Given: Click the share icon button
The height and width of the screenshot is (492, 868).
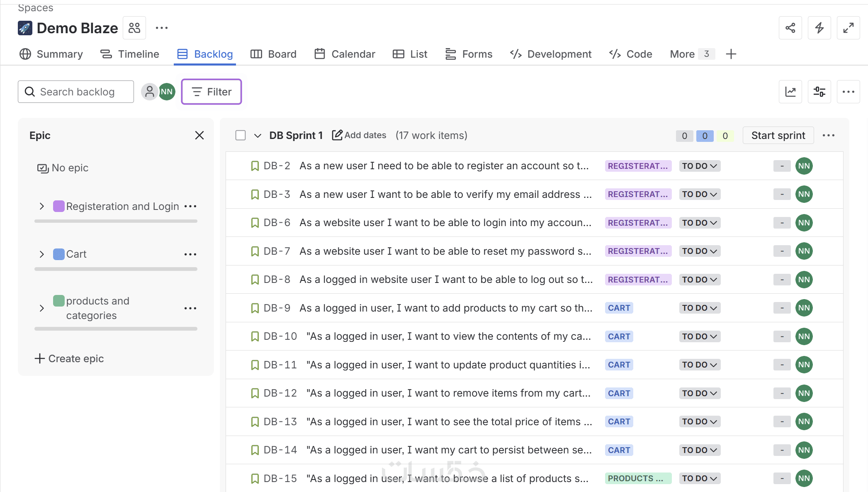Looking at the screenshot, I should (790, 28).
